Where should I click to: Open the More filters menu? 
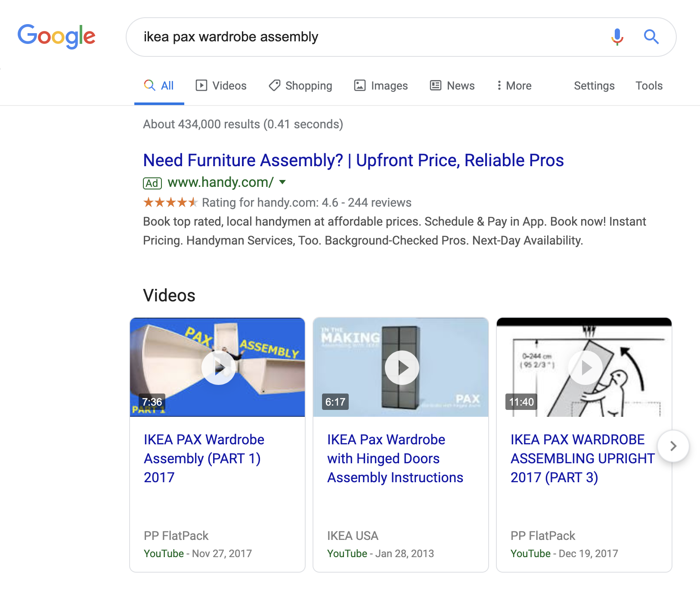tap(514, 85)
